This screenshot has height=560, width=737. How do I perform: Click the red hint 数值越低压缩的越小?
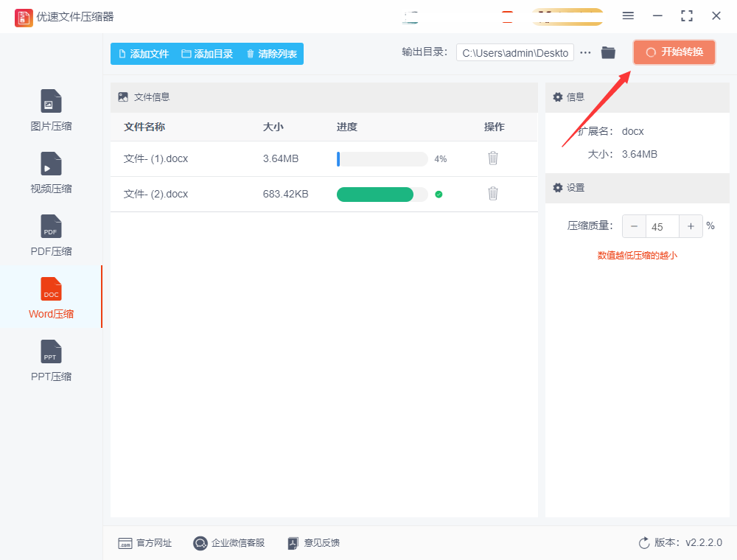[x=637, y=256]
